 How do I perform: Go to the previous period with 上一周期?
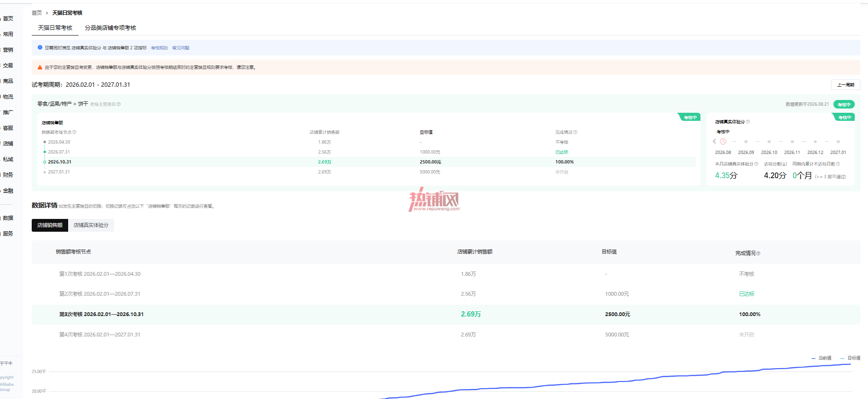pos(845,85)
